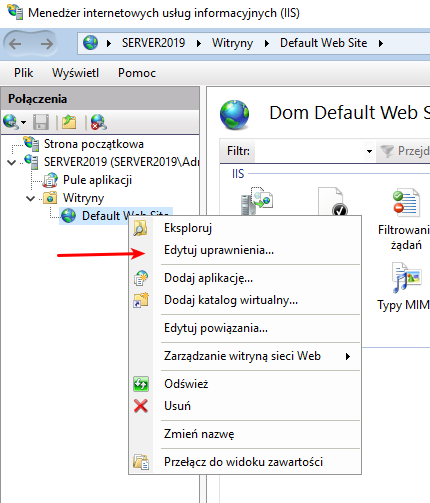Image resolution: width=430 pixels, height=503 pixels.
Task: Click the Przejdź filter button
Action: [404, 151]
